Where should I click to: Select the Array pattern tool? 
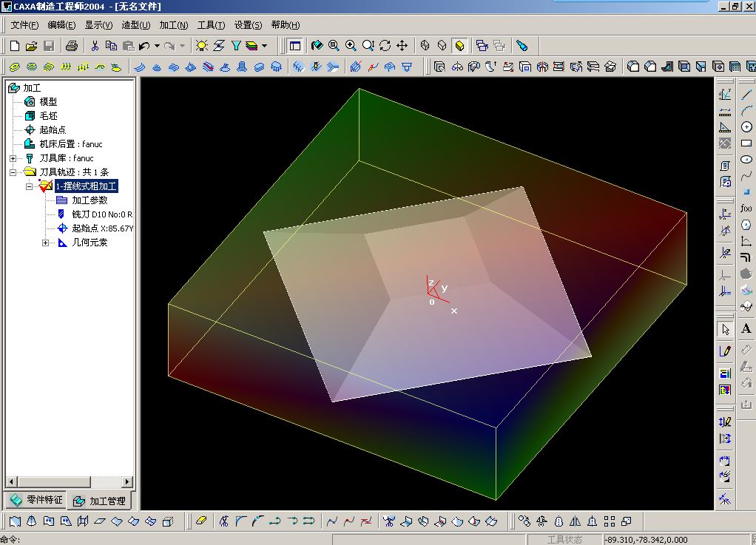pos(610,521)
